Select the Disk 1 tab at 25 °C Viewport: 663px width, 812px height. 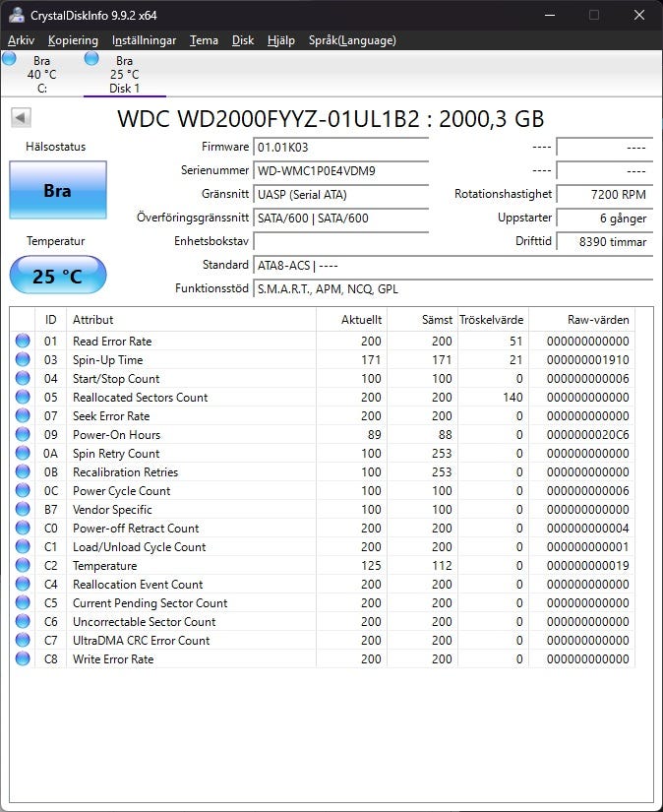pos(125,74)
